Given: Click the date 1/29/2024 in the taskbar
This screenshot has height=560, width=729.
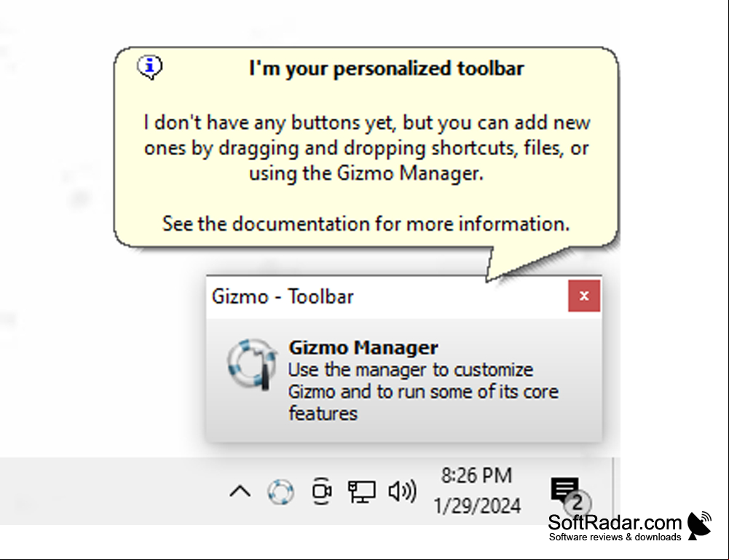Looking at the screenshot, I should [477, 505].
